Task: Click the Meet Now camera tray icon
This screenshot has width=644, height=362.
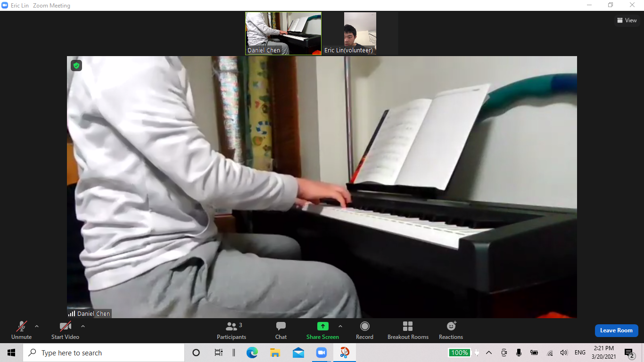Action: (504, 353)
